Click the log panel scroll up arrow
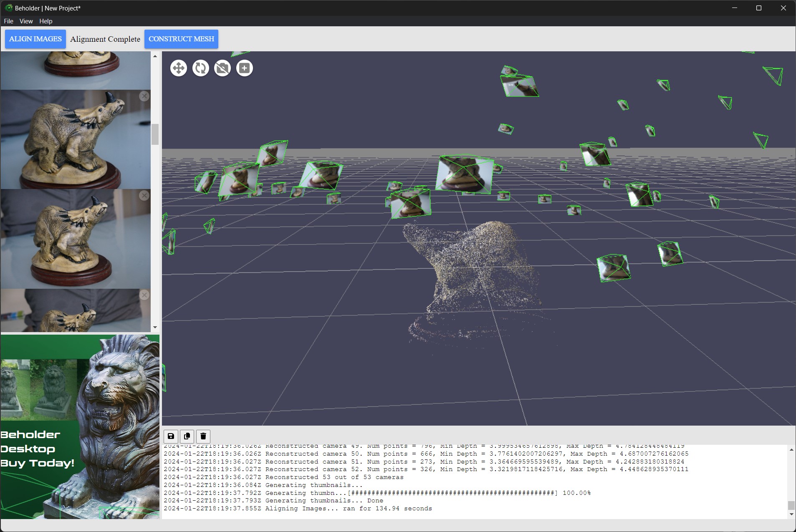The image size is (796, 532). pos(791,450)
